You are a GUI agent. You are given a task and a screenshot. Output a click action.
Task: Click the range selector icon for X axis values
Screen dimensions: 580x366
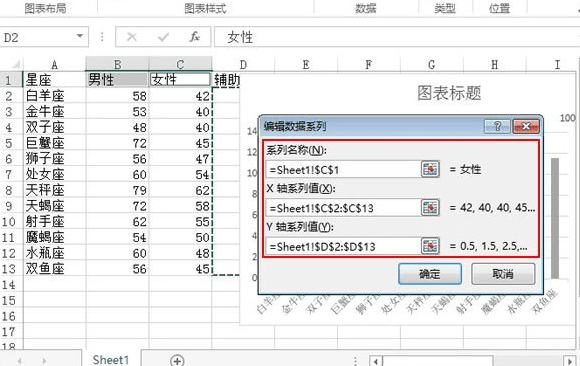(x=430, y=208)
